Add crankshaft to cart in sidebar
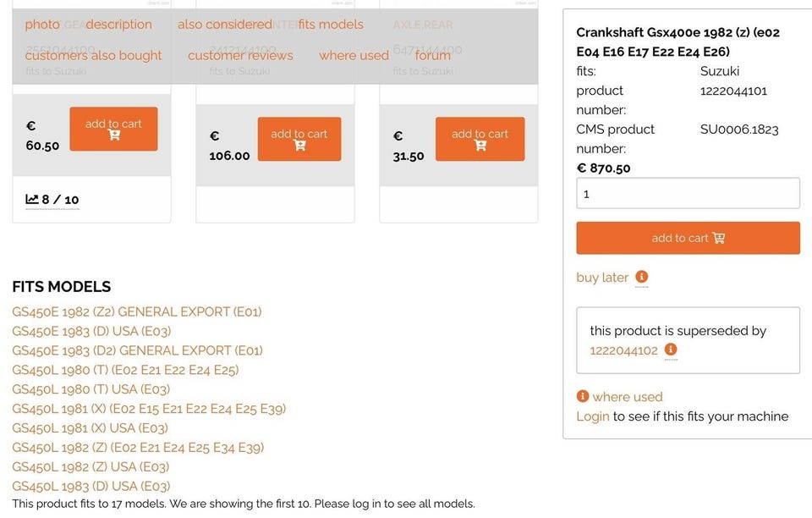The height and width of the screenshot is (518, 812). (688, 238)
